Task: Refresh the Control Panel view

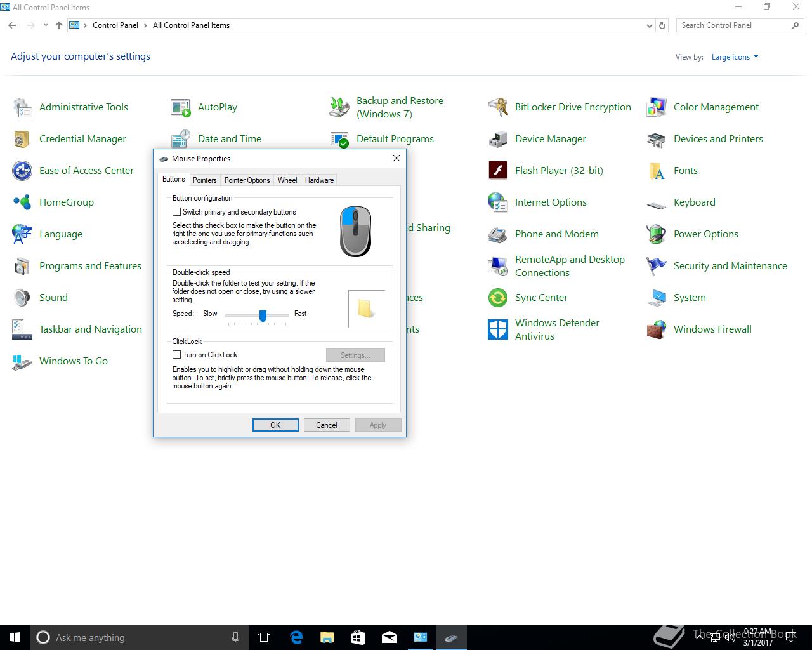Action: [x=662, y=26]
